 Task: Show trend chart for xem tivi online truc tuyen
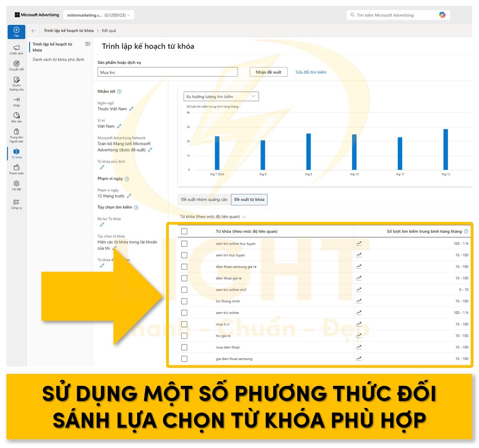pos(358,244)
